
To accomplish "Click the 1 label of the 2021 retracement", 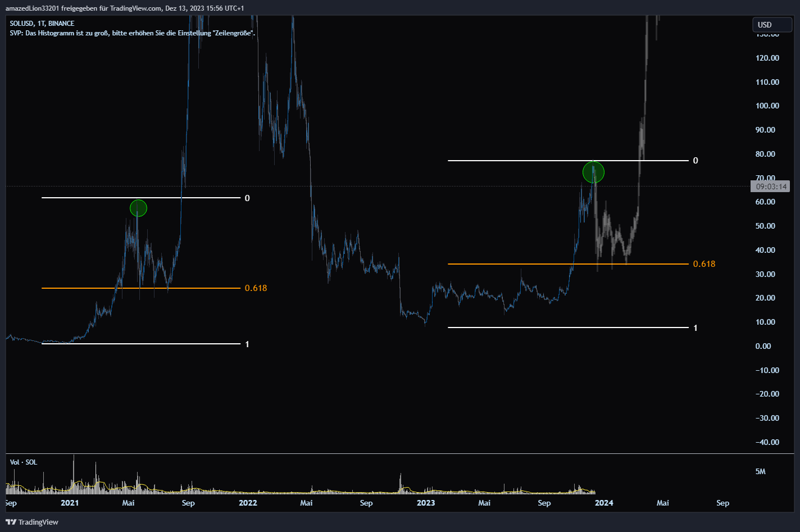I will click(247, 344).
